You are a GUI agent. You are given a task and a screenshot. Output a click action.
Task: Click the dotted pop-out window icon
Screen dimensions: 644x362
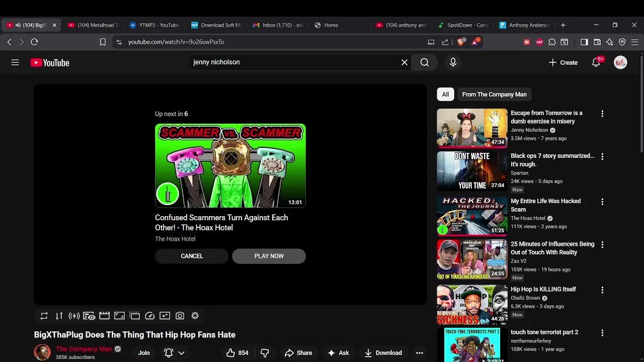click(134, 316)
